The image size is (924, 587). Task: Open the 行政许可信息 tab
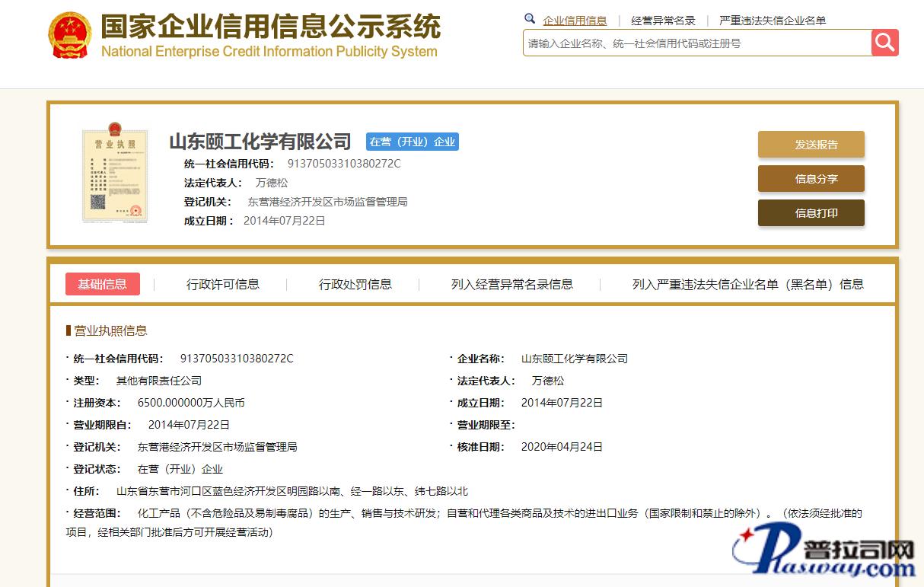tap(223, 284)
